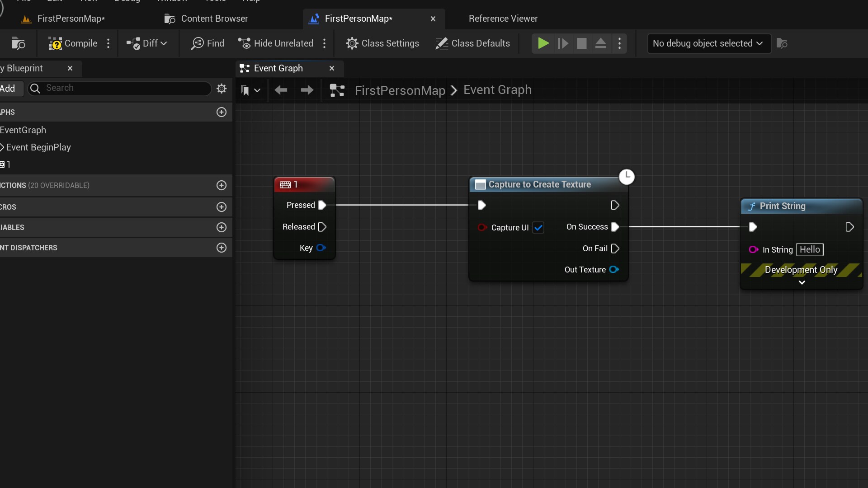Switch to the Content Browser tab

(206, 19)
